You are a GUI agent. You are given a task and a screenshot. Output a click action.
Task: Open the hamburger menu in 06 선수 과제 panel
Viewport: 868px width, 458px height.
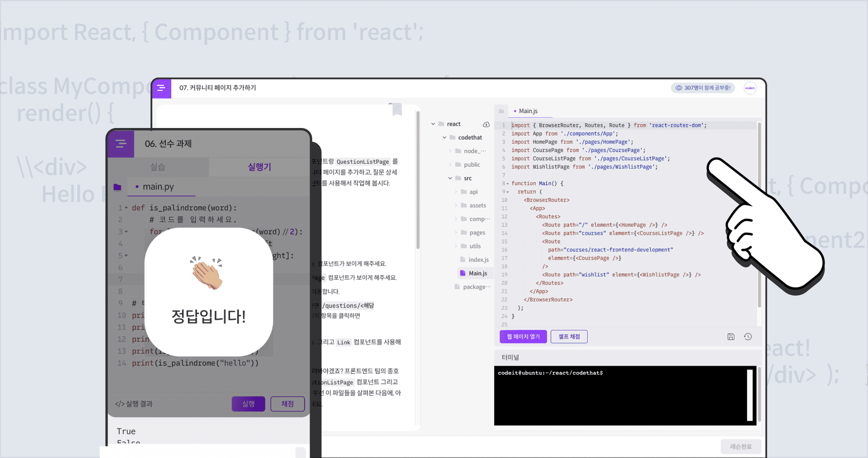click(x=121, y=144)
